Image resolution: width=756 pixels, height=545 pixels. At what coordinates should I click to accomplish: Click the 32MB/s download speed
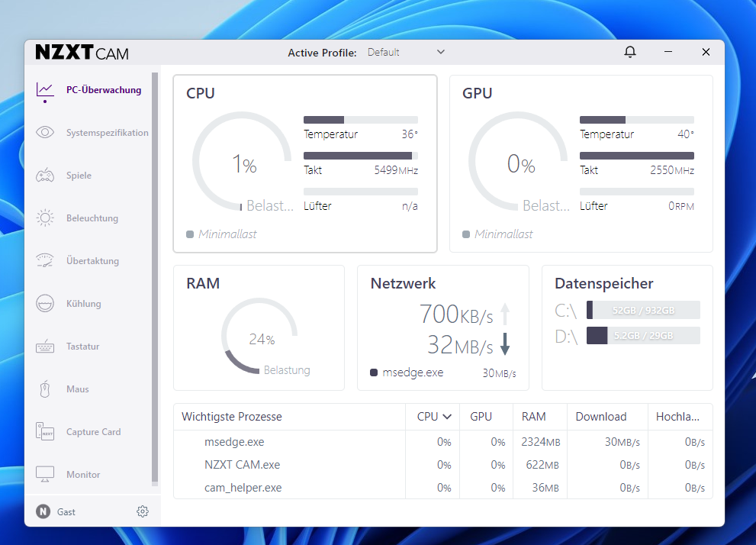coord(460,345)
